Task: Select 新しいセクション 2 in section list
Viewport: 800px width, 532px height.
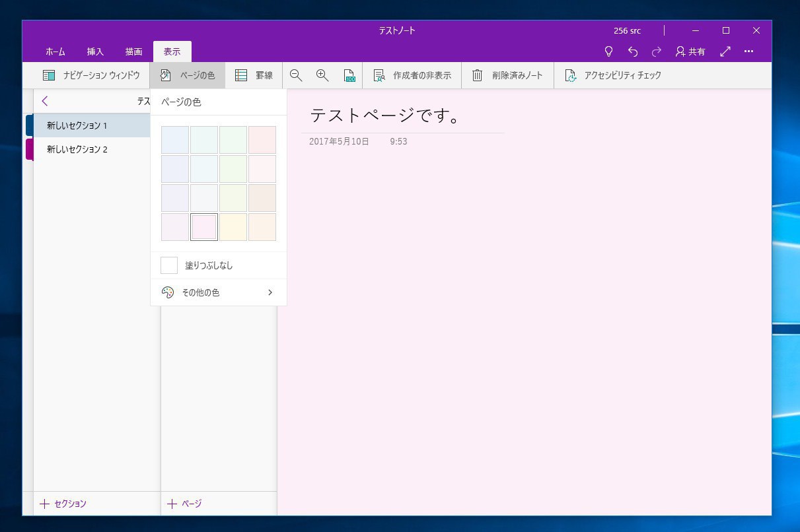Action: coord(77,149)
